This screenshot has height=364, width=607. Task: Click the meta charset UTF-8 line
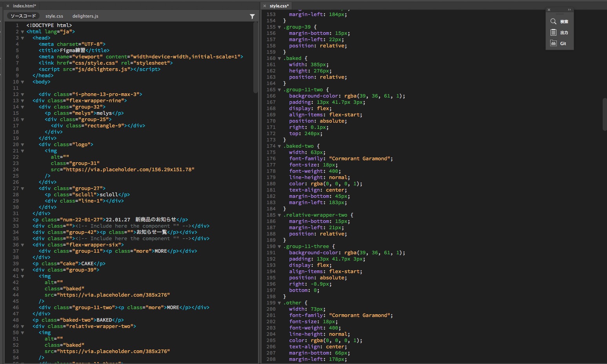[x=72, y=44]
